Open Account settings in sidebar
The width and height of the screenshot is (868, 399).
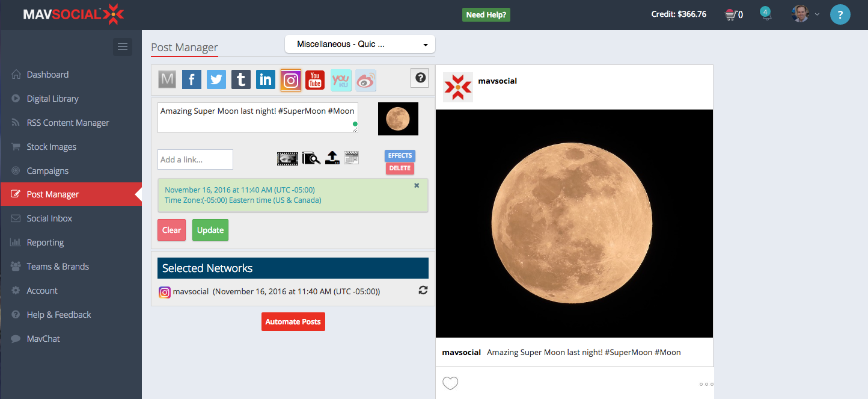[x=42, y=291]
